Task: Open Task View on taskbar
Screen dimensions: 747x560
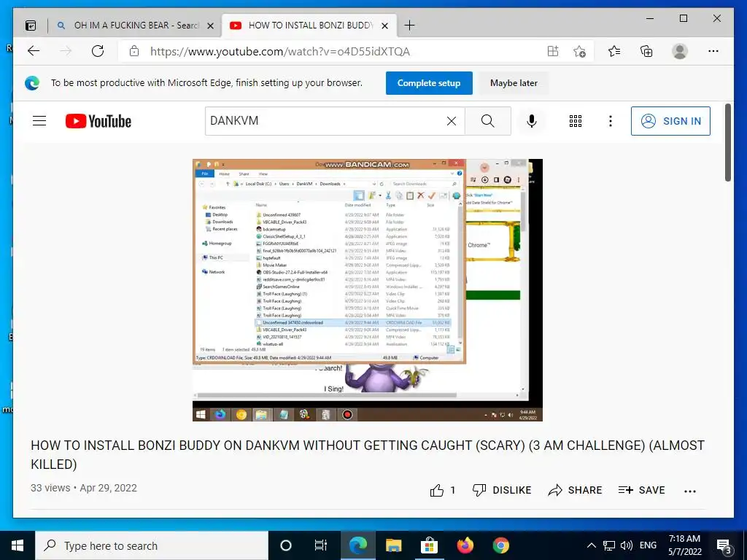Action: pyautogui.click(x=321, y=545)
